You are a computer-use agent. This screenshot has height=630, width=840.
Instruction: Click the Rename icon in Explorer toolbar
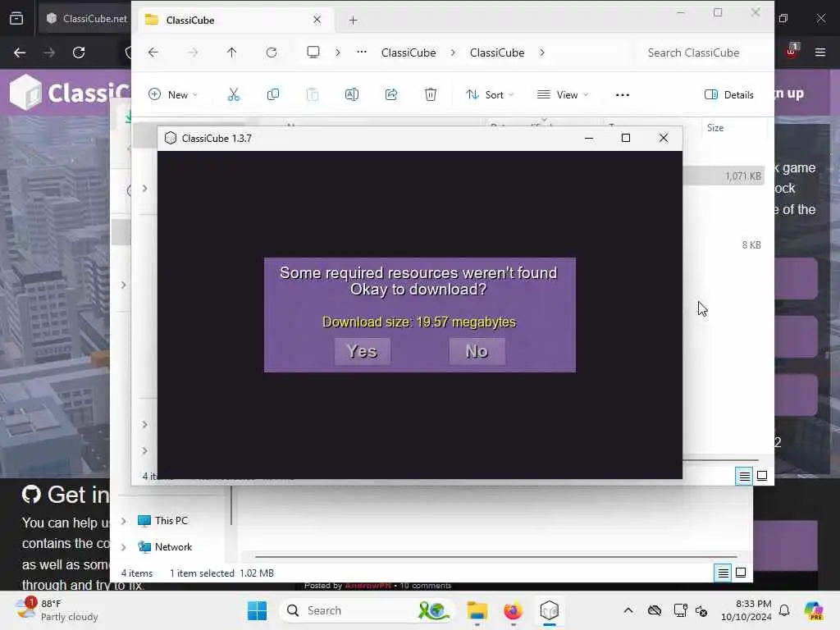point(351,95)
